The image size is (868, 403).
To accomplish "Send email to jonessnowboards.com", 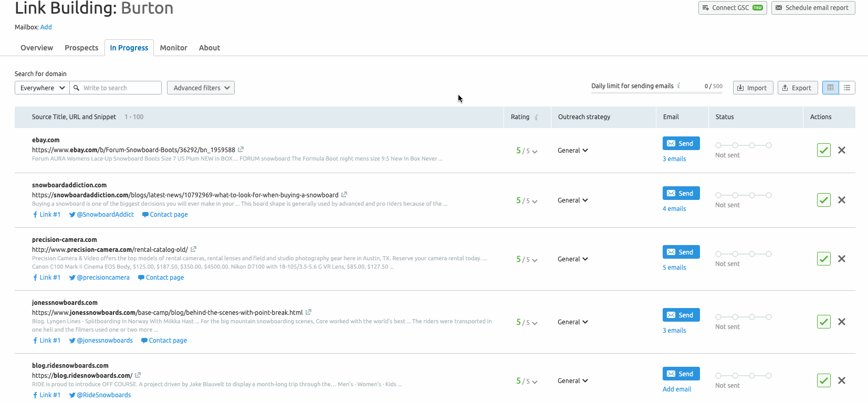I will 681,315.
